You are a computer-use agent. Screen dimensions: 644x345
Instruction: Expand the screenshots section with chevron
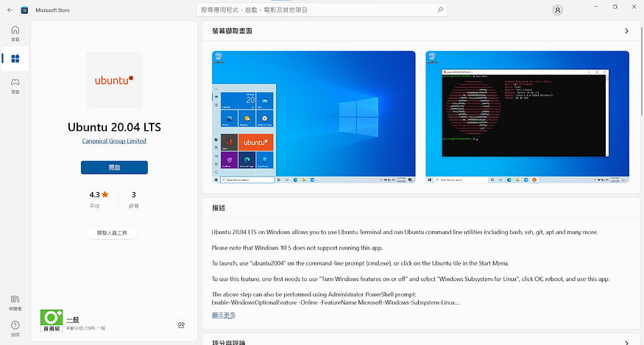[626, 31]
